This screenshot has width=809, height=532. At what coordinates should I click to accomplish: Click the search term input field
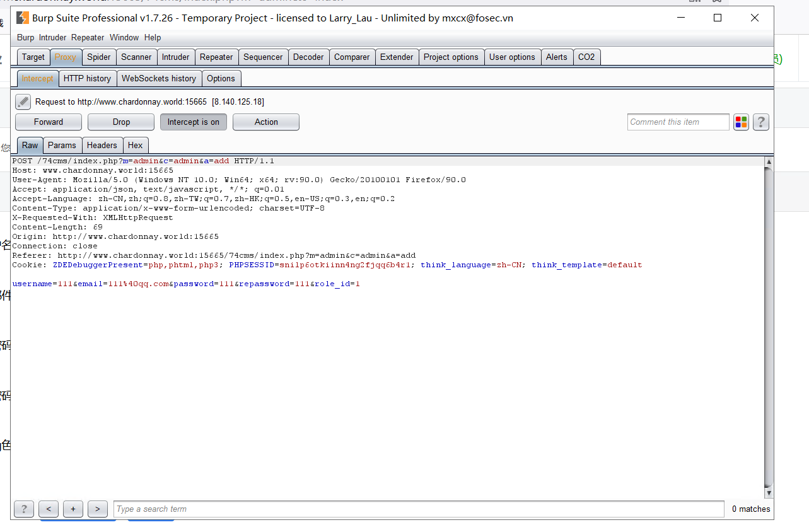(x=419, y=509)
